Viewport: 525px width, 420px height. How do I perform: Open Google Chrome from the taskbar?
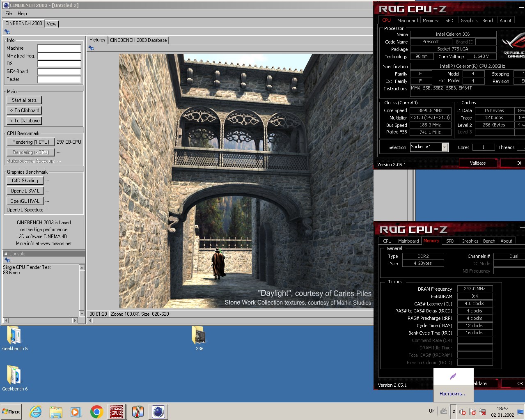[96, 411]
